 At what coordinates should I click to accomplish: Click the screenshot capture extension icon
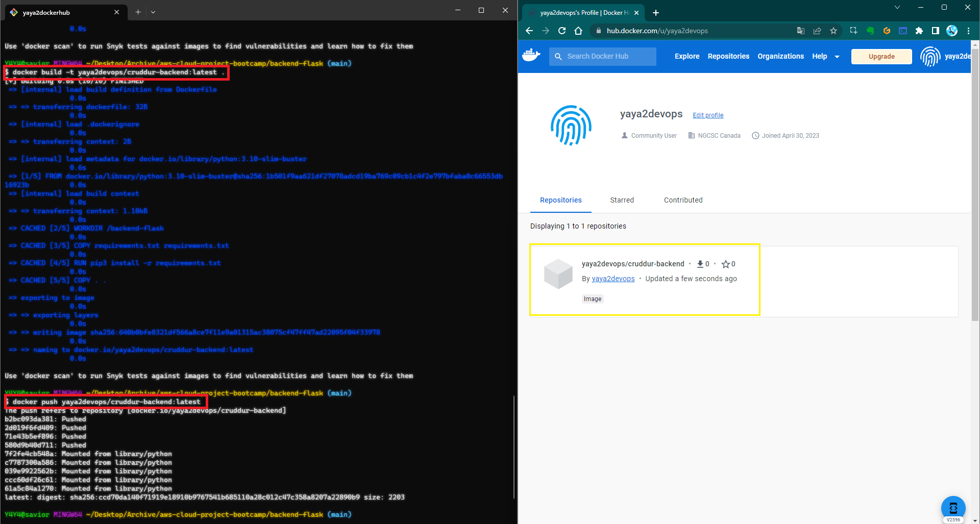click(x=854, y=31)
